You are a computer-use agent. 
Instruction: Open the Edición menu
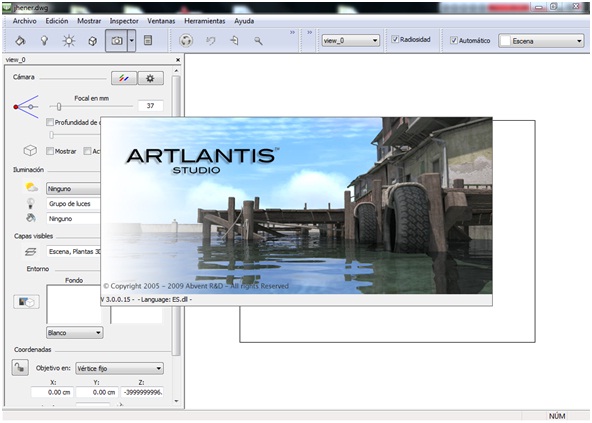click(57, 21)
